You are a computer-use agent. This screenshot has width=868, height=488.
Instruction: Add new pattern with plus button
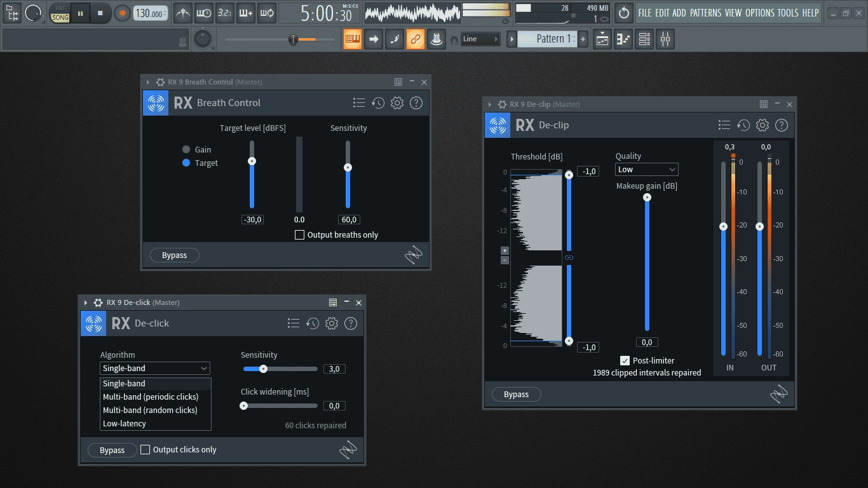tap(583, 39)
